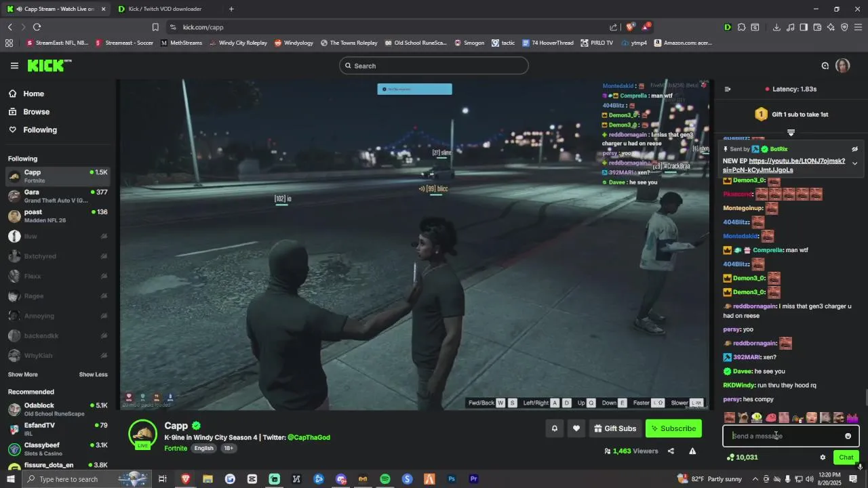Open EsfandTV in Recommended channels
The height and width of the screenshot is (488, 868).
coord(58,429)
